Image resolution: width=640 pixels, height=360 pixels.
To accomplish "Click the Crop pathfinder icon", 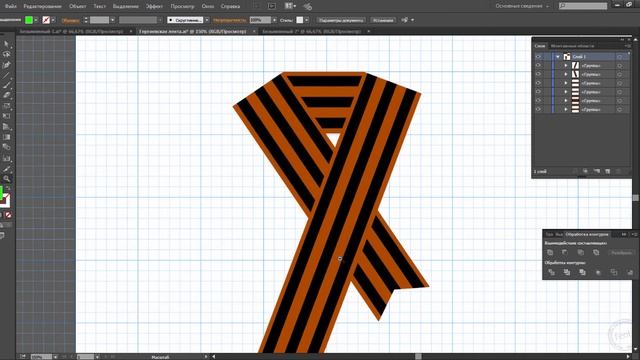I will [x=598, y=272].
